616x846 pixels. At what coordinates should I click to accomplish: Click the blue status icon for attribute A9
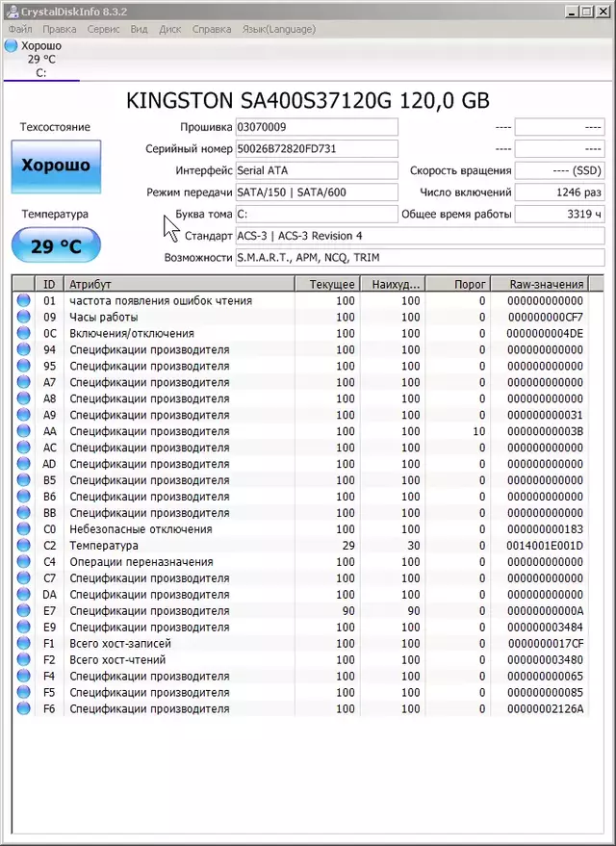pos(23,415)
